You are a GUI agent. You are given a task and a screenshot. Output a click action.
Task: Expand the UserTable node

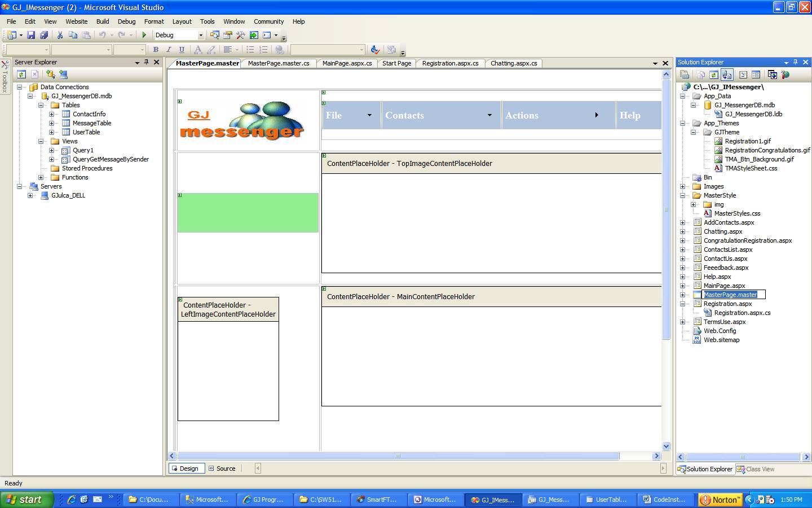[x=51, y=132]
